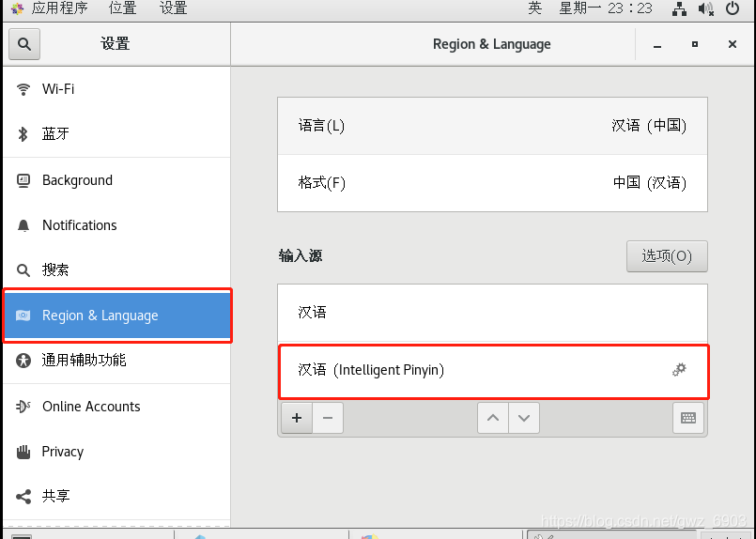Viewport: 756px width, 539px height.
Task: Click the search icon button in Settings
Action: pos(24,44)
